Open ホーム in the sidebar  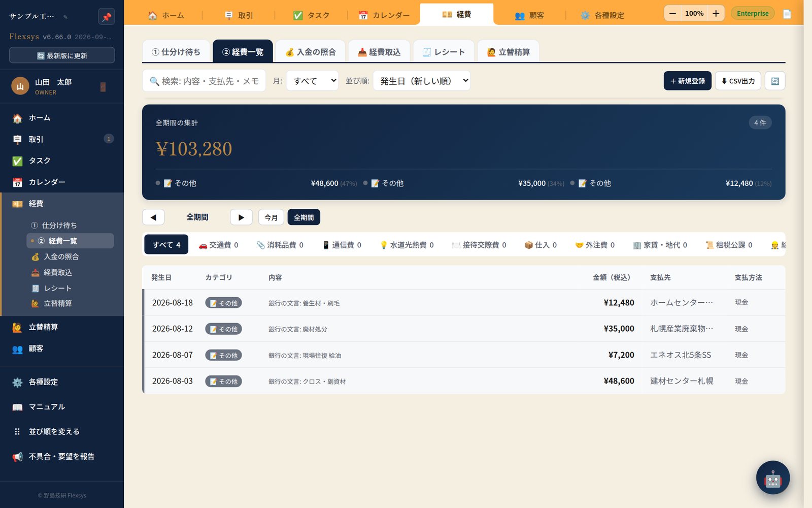(x=62, y=118)
